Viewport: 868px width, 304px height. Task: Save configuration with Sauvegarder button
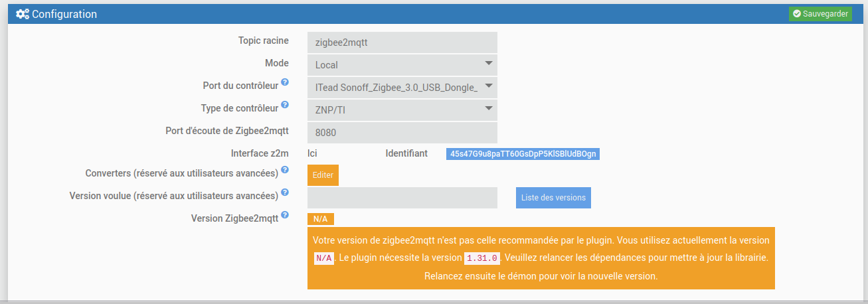(820, 14)
